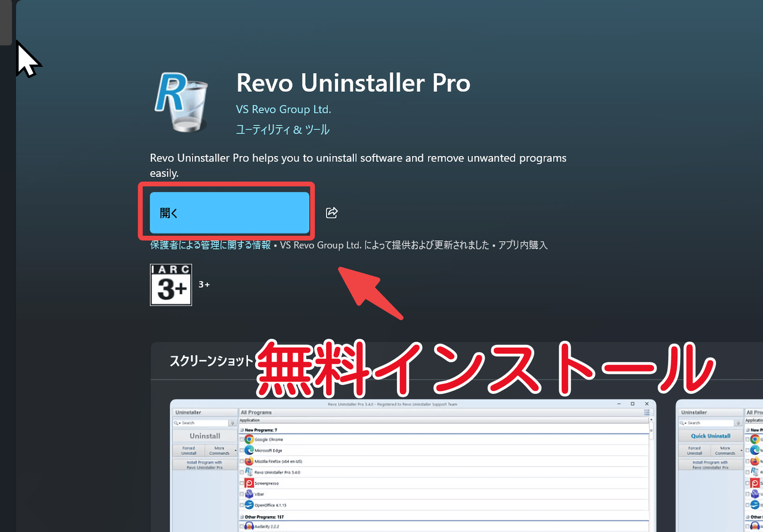Click the スクリーンショット section heading

tap(212, 361)
